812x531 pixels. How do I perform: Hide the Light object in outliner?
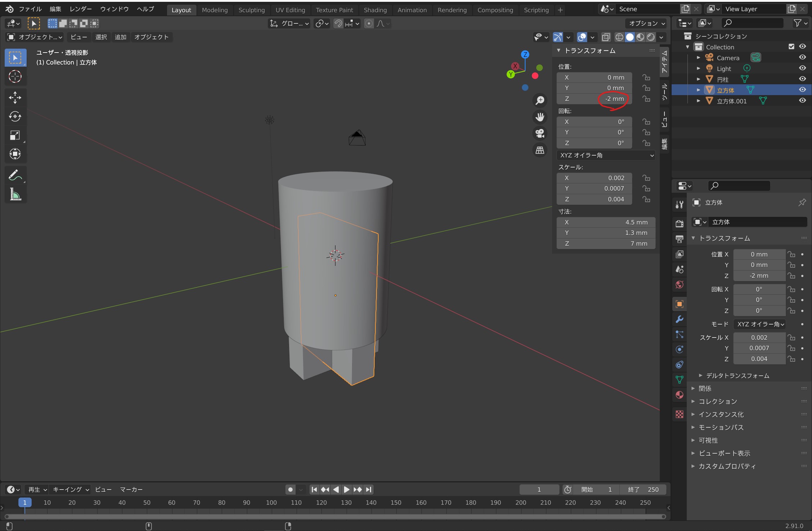802,68
